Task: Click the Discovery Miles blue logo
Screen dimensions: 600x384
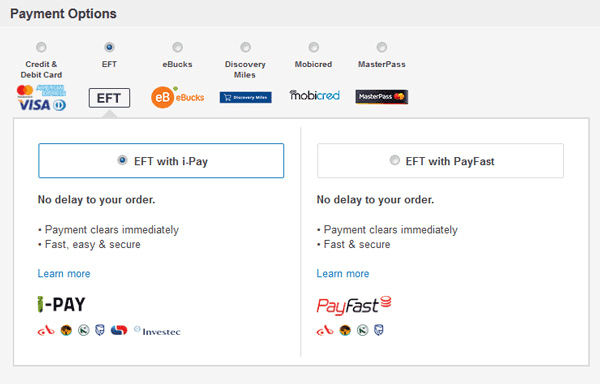Action: pos(246,97)
